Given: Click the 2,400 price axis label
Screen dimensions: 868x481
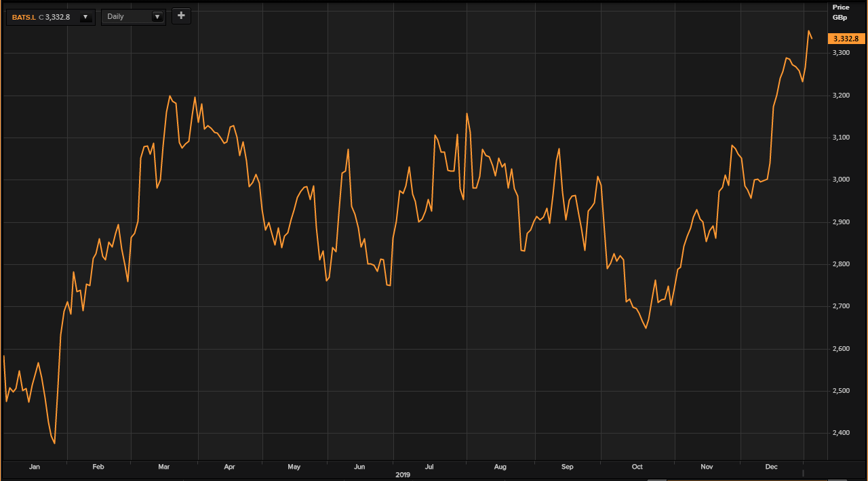Looking at the screenshot, I should 841,433.
